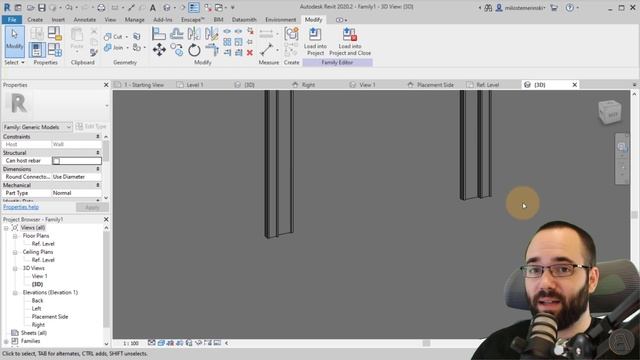
Task: Open the Cut dropdown arrow
Action: [127, 37]
